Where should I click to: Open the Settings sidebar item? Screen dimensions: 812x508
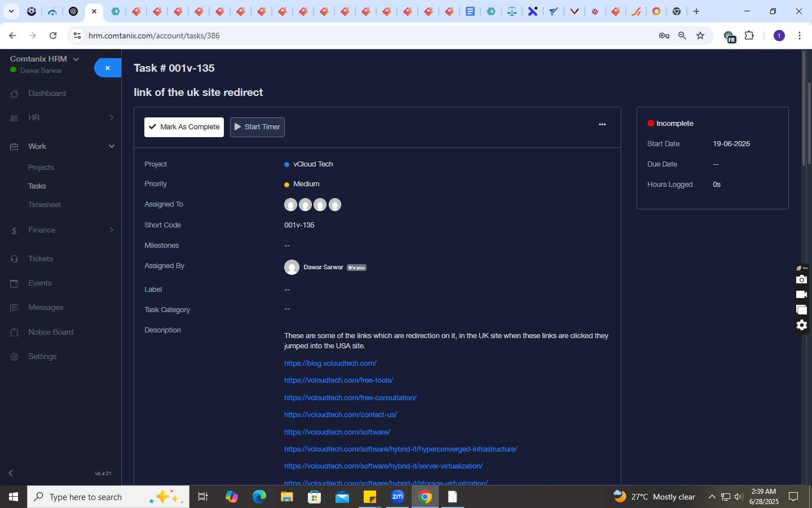point(42,357)
